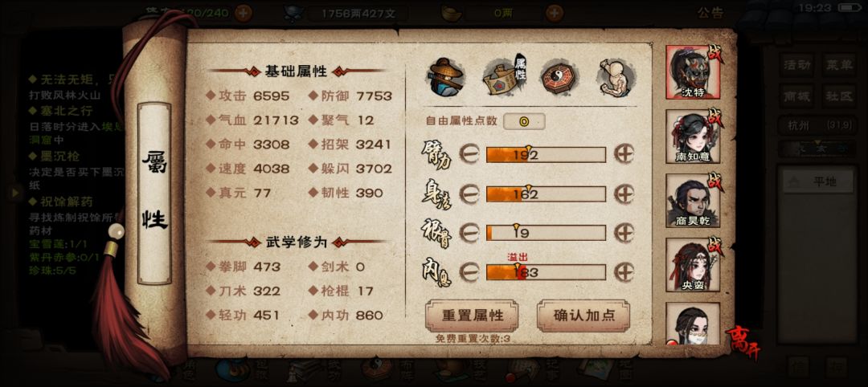This screenshot has width=868, height=387.
Task: Select character portrait 南知意
Action: [x=693, y=136]
